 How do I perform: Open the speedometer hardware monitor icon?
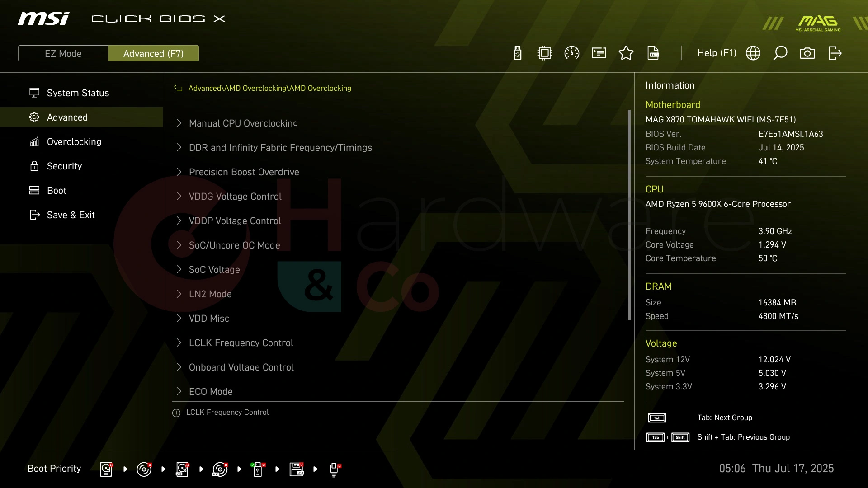click(572, 53)
